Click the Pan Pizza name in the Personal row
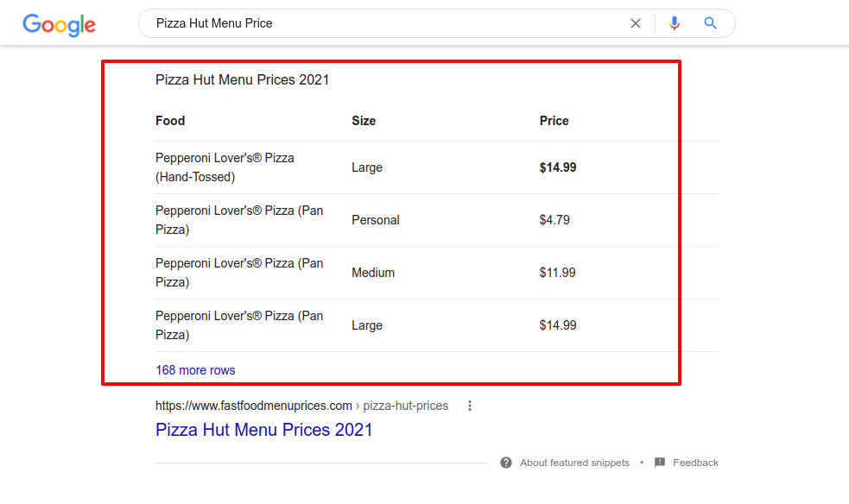 239,219
